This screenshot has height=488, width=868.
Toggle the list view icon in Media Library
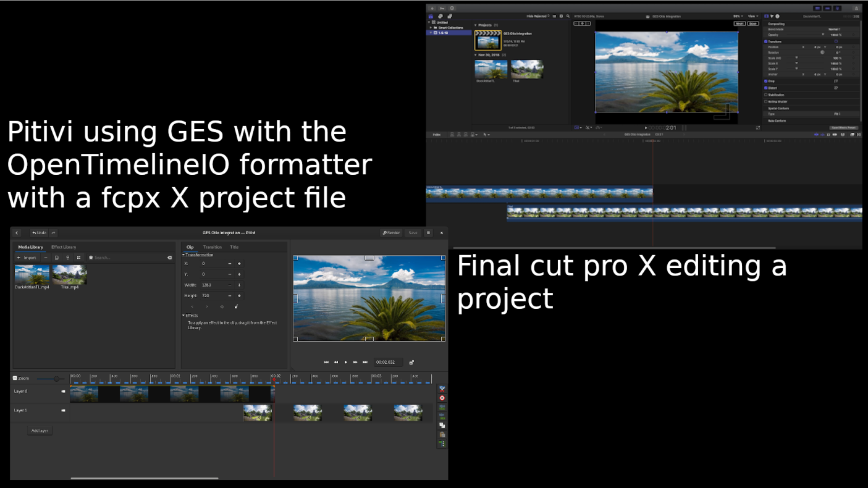79,258
